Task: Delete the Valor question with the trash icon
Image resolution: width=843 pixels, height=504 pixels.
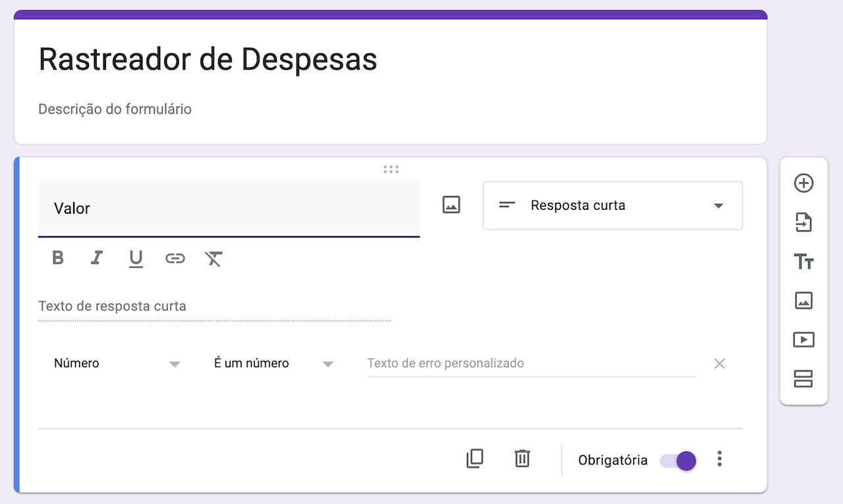Action: 522,459
